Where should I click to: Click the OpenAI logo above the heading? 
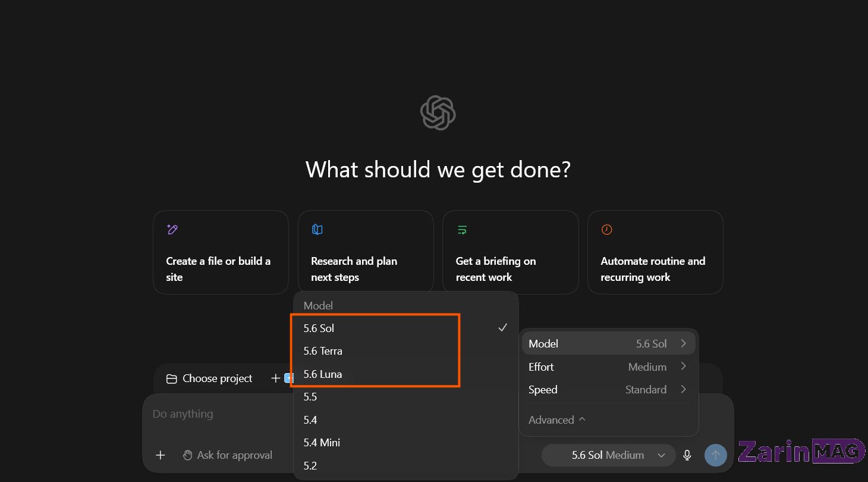tap(438, 112)
